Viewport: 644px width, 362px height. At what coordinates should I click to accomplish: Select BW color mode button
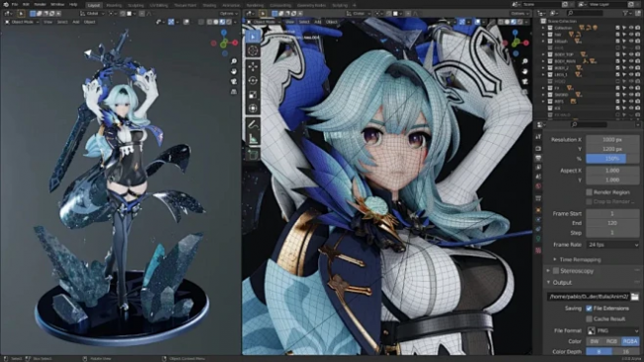(594, 341)
